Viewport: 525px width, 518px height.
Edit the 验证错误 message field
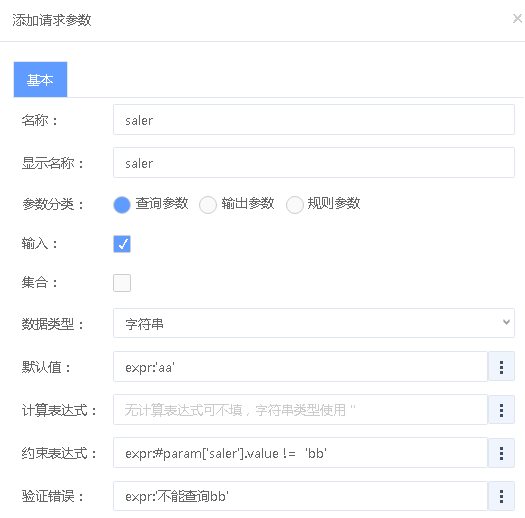pos(300,496)
